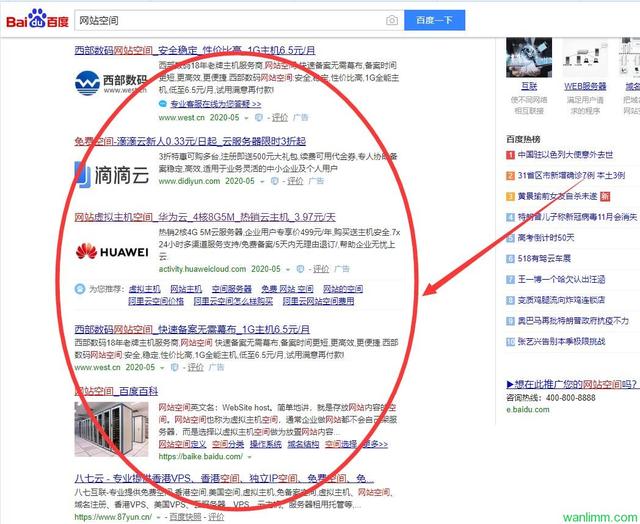This screenshot has height=524, width=640.
Task: Open 网站空间定义 sublink
Action: (x=182, y=444)
